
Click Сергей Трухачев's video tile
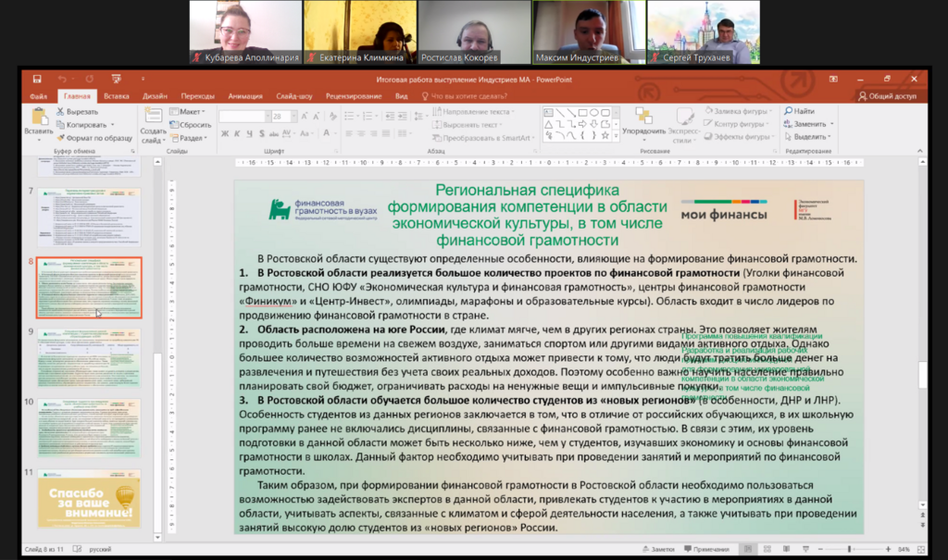[704, 32]
